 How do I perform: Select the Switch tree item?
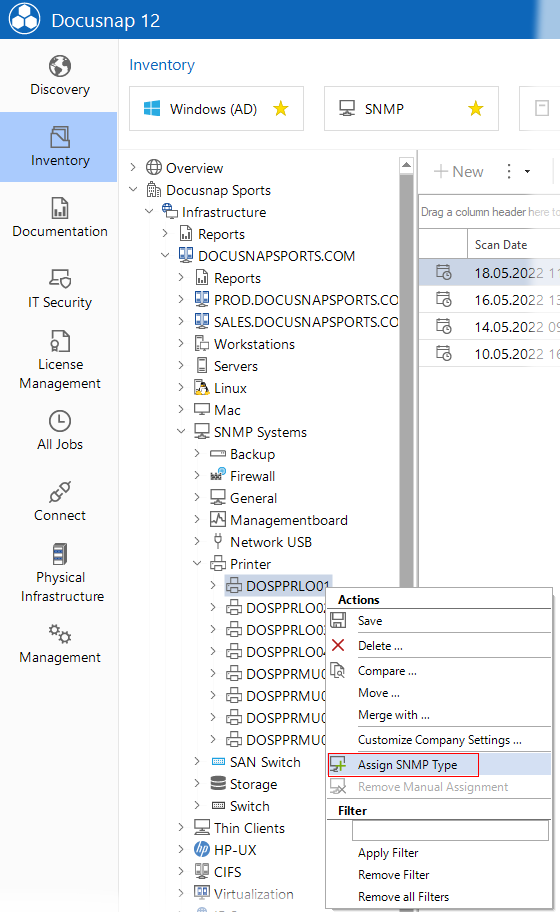(240, 806)
